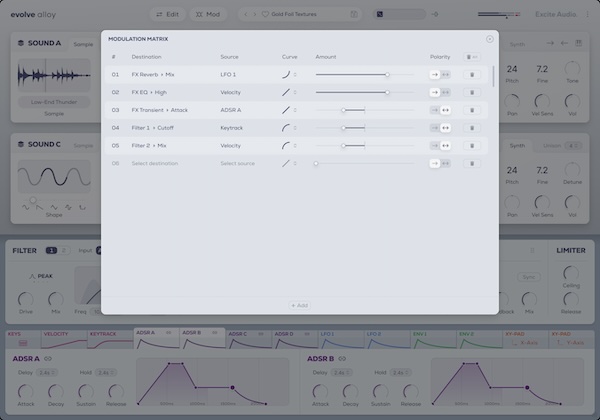Click the Sound A waveform display
The image size is (600, 420).
(54, 75)
